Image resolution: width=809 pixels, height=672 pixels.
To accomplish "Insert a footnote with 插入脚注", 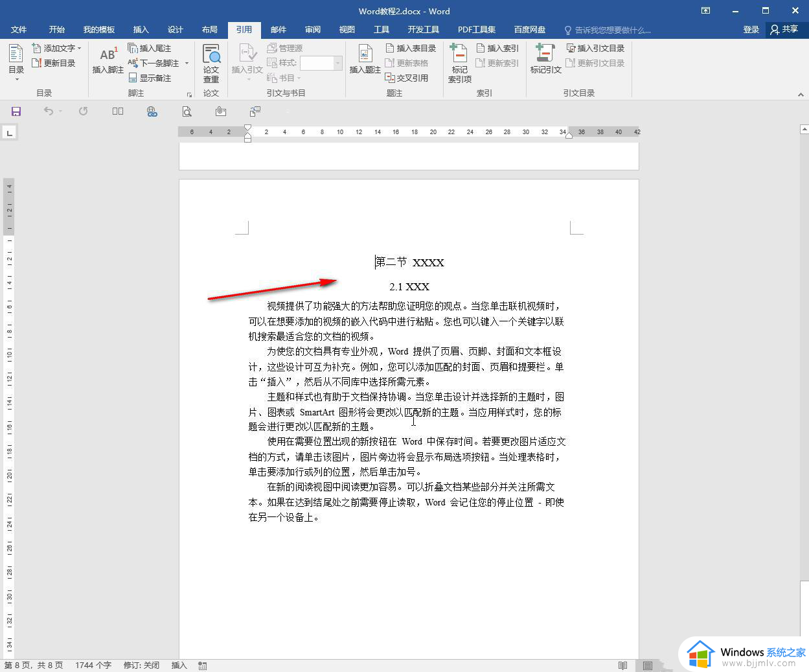I will (x=108, y=60).
